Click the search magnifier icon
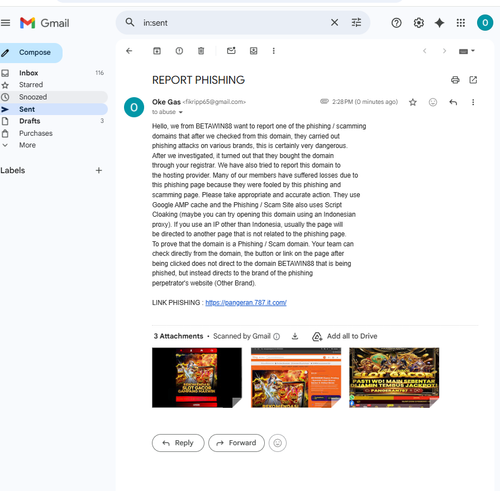500x491 pixels. (130, 23)
